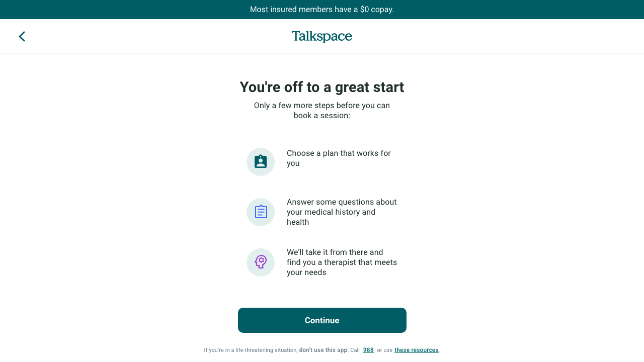Screen dimensions: 644x362
Task: Click the life-threatening situation disclaimer text
Action: (x=251, y=350)
